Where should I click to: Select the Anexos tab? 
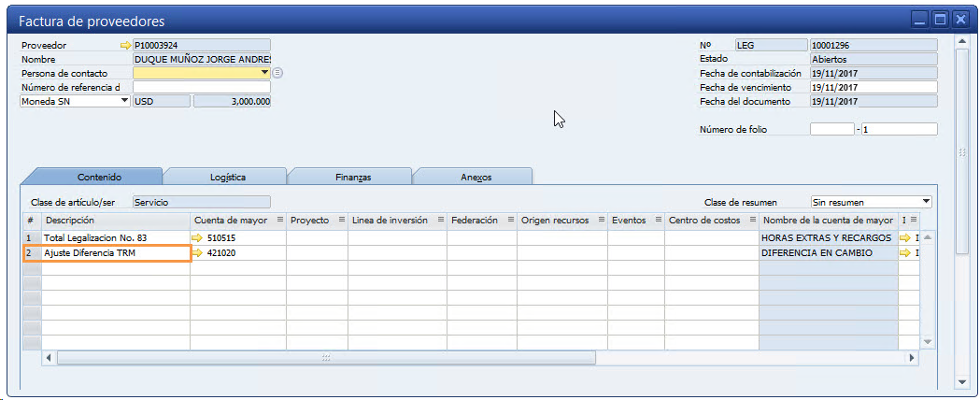[x=476, y=177]
